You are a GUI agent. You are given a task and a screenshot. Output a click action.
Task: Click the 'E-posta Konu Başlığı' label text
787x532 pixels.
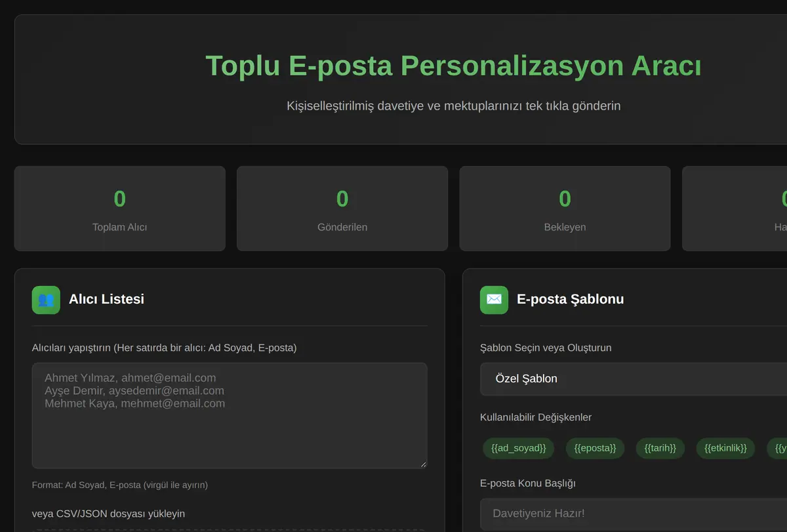pyautogui.click(x=528, y=483)
